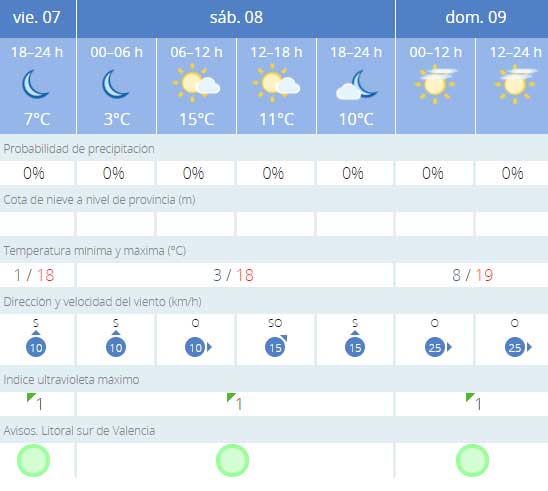The width and height of the screenshot is (548, 491).
Task: Select the partly cloudy sun icon showing 11°C
Action: pos(276,83)
